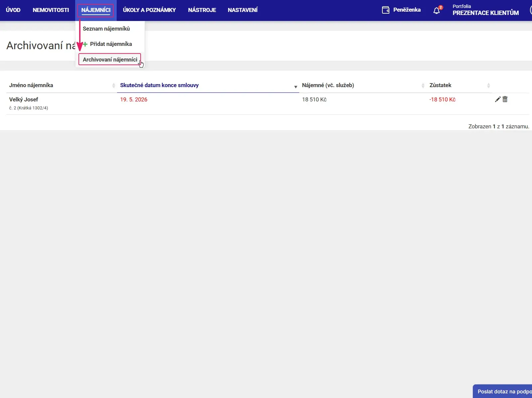Image resolution: width=532 pixels, height=398 pixels.
Task: Edit tenant Velký Josef with pencil icon
Action: point(497,99)
